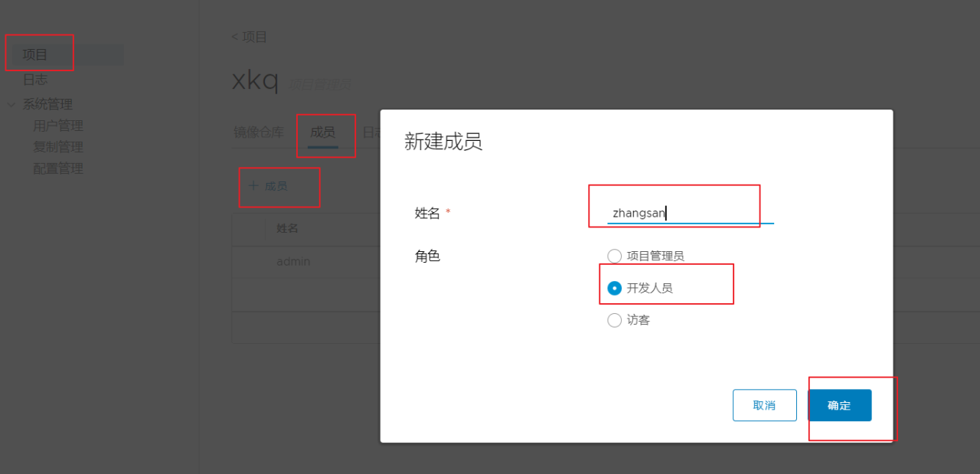Click the '+ 成员' add button
This screenshot has height=474, width=980.
[x=268, y=186]
